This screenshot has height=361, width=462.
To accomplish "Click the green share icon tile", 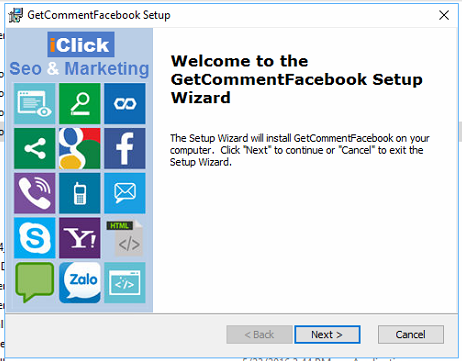I will pos(35,148).
